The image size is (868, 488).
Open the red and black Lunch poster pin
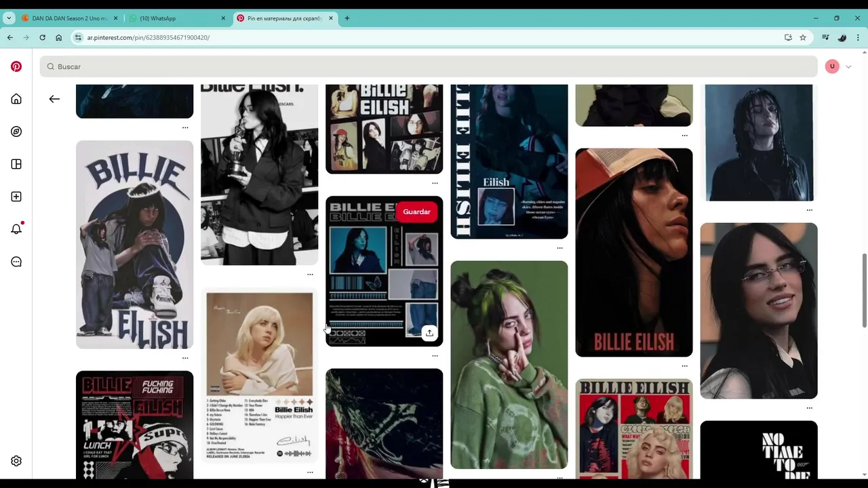(x=134, y=425)
